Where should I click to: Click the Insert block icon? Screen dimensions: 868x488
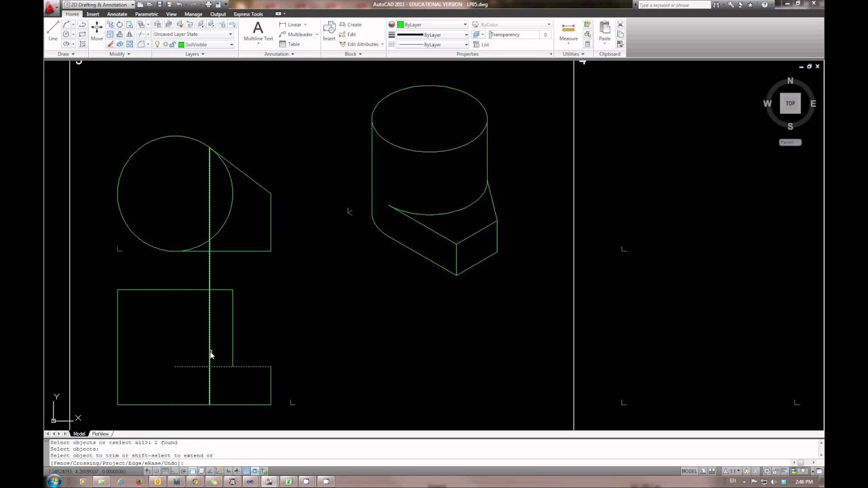(329, 31)
